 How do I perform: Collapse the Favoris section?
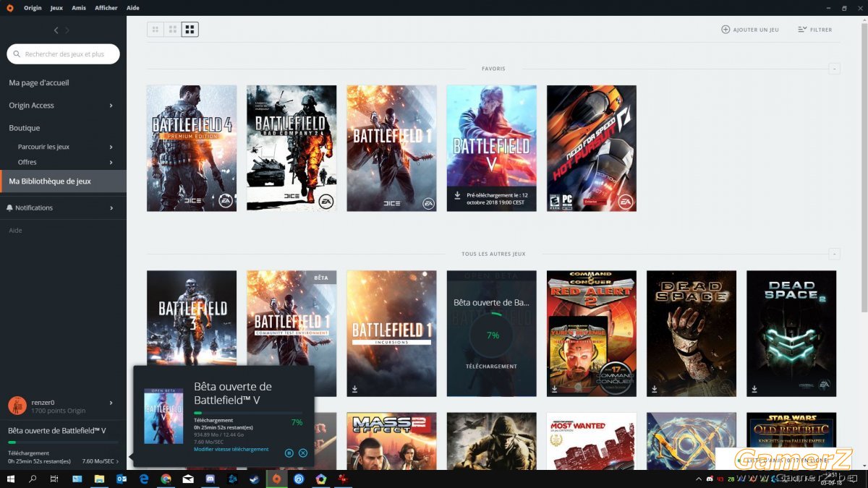834,69
